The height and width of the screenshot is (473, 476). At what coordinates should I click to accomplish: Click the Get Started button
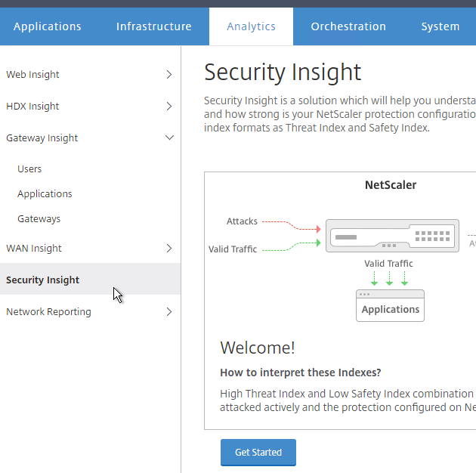point(258,453)
